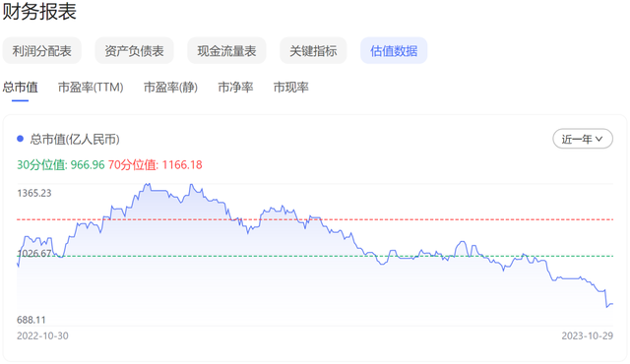Screen dimensions: 630x364
Task: Select the 市净率 price-to-book metric
Action: (x=235, y=88)
